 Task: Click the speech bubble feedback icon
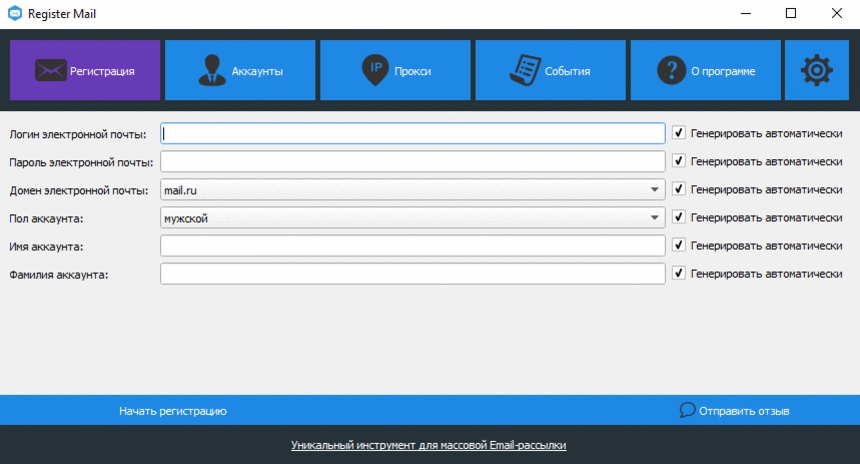tap(687, 410)
